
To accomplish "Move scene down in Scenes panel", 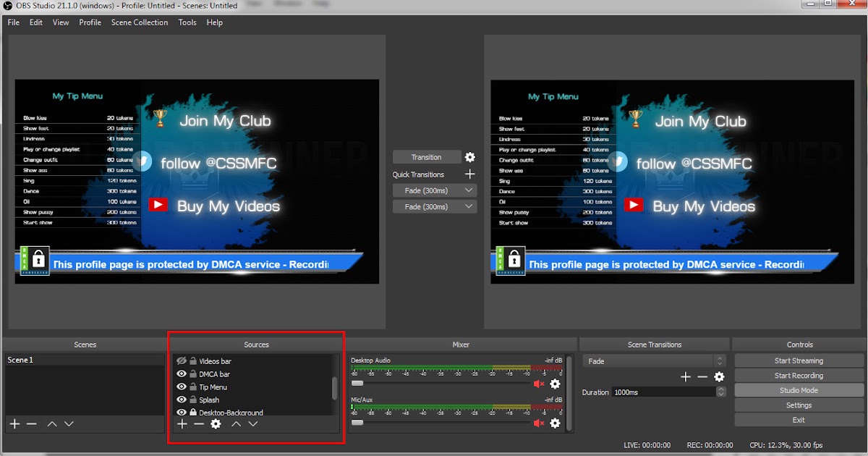I will pyautogui.click(x=69, y=423).
